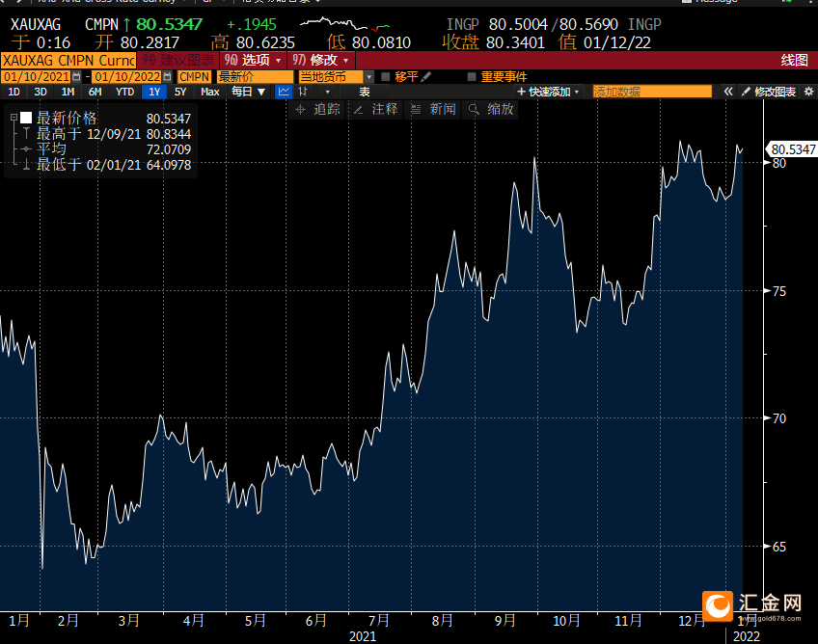
Task: Open the 97) 修改 edit dropdown
Action: point(321,60)
